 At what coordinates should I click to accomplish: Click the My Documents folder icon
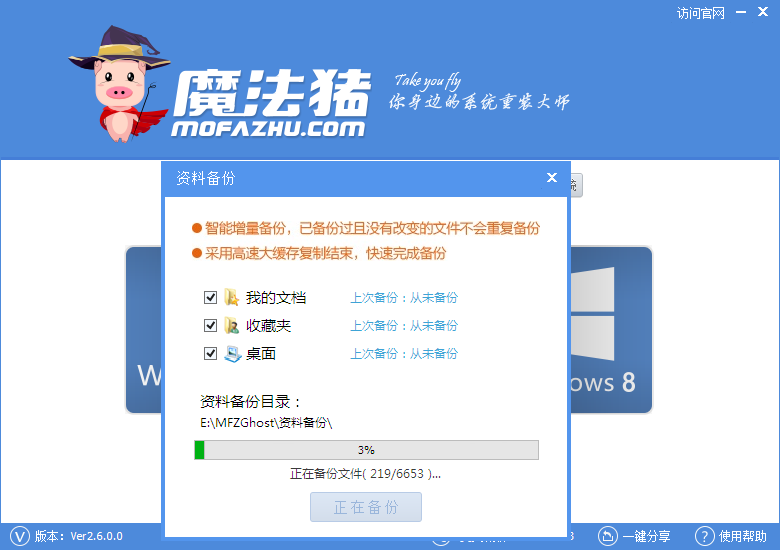[x=231, y=297]
